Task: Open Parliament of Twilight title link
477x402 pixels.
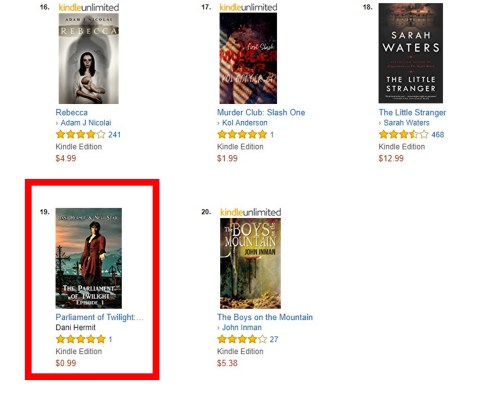Action: click(99, 317)
